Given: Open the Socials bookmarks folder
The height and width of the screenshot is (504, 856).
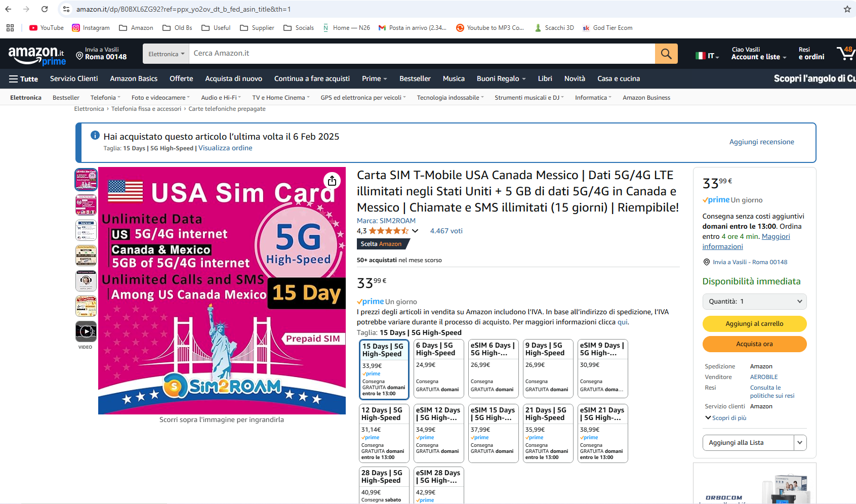Looking at the screenshot, I should pos(299,28).
